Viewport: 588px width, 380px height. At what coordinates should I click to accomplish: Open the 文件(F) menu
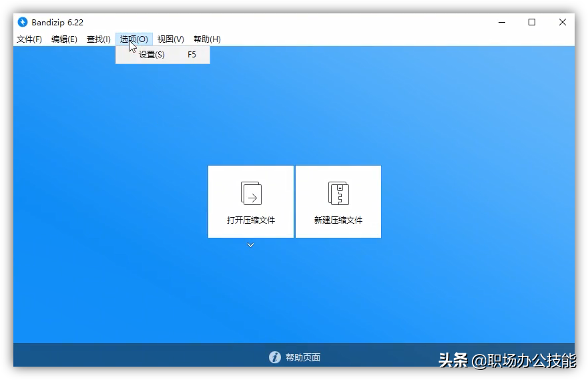(29, 39)
